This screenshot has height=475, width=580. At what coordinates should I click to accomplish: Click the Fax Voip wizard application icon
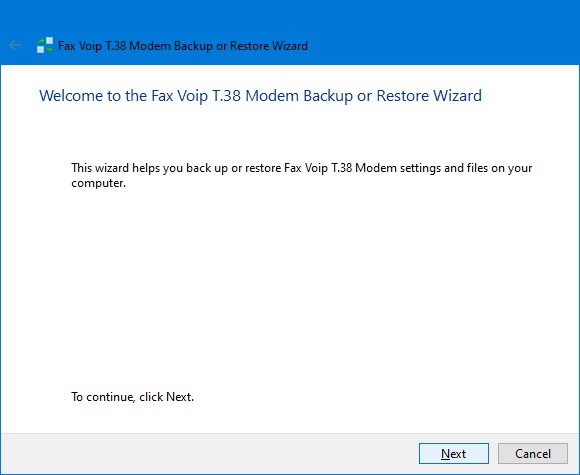pyautogui.click(x=45, y=46)
